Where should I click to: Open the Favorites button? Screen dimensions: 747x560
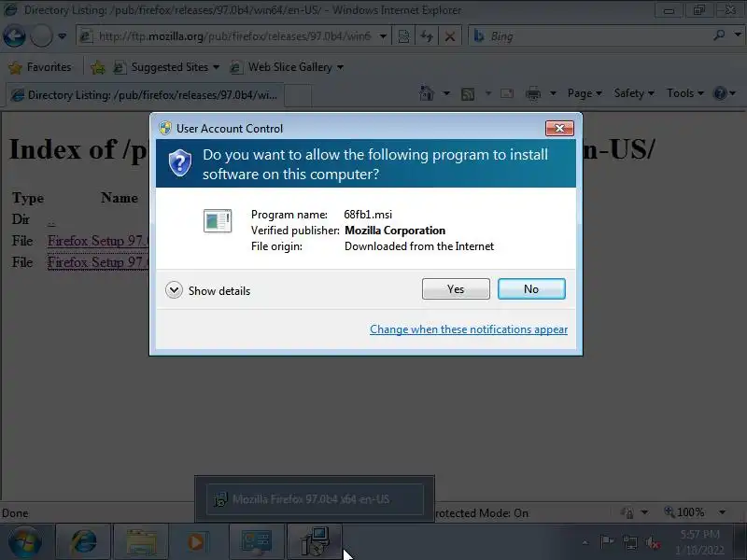pos(40,67)
